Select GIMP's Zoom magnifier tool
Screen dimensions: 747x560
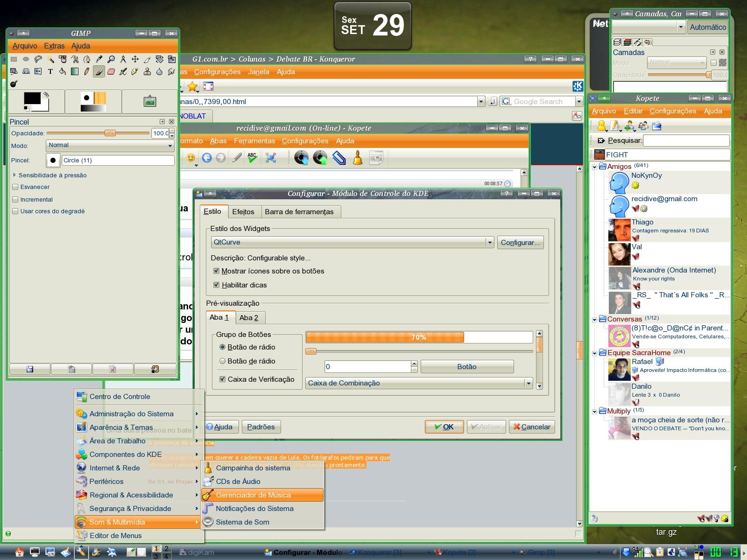[x=111, y=59]
